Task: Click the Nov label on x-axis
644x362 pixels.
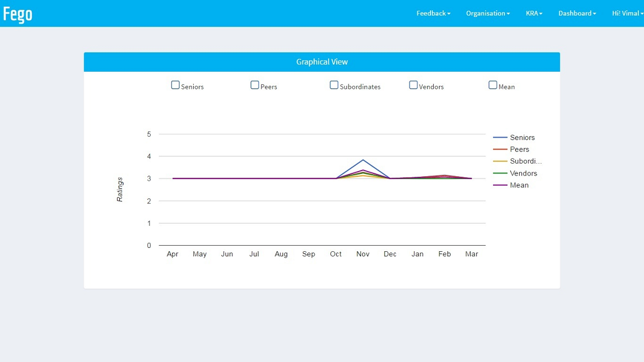Action: [x=363, y=254]
